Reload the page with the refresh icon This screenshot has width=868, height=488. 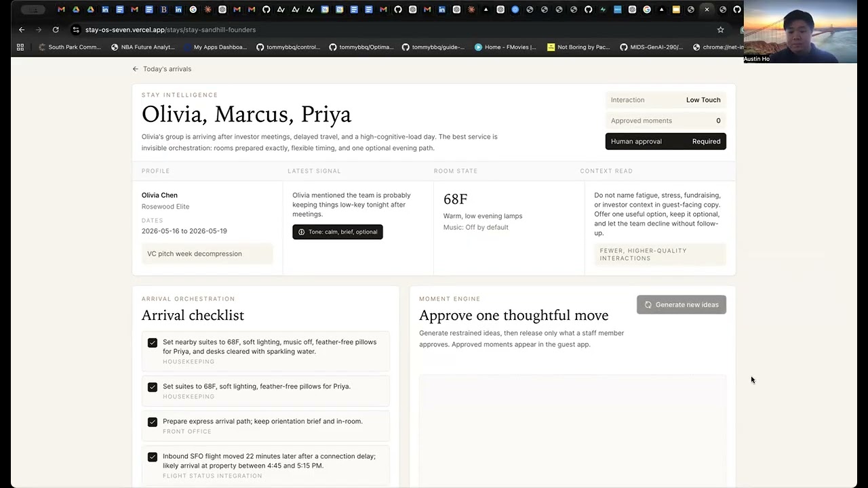pyautogui.click(x=56, y=30)
